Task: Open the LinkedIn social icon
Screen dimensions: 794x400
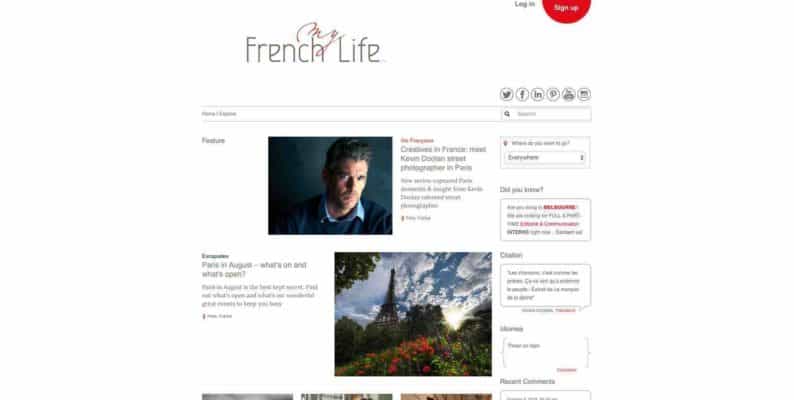Action: 538,94
